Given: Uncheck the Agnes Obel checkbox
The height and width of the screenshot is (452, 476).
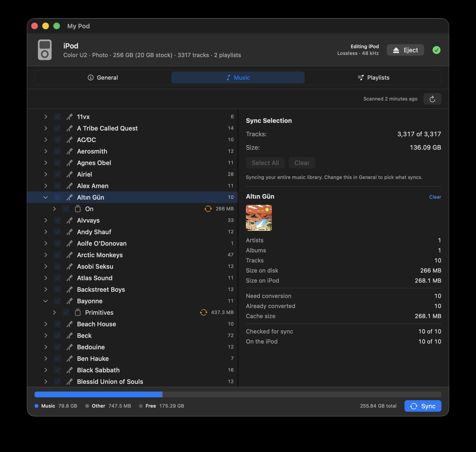Looking at the screenshot, I should (57, 163).
